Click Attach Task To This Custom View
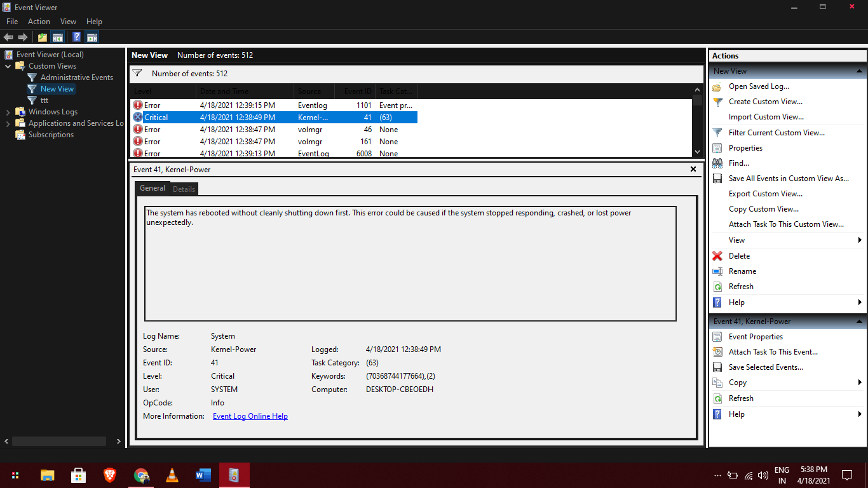The height and width of the screenshot is (488, 868). click(x=787, y=224)
